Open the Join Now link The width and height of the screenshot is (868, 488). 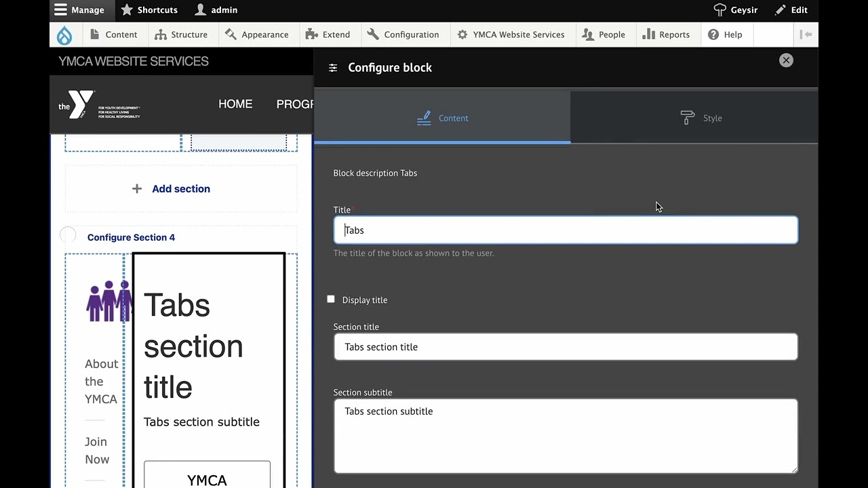click(97, 451)
